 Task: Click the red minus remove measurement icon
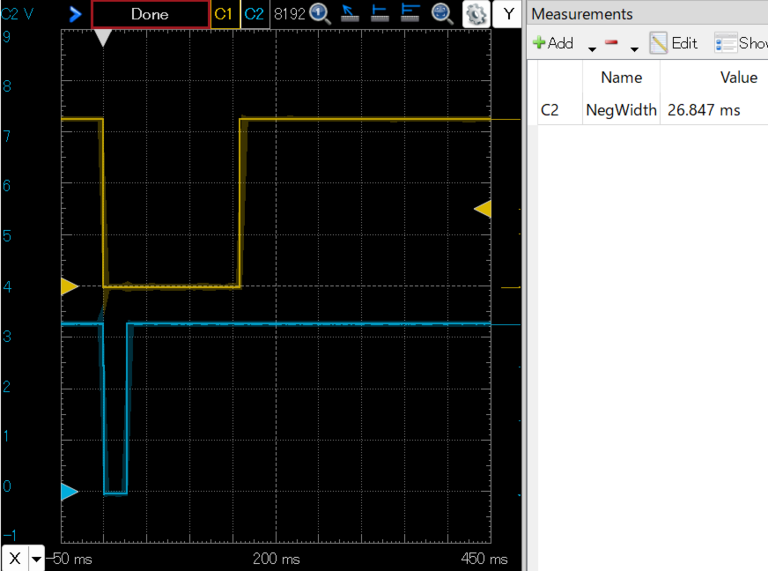point(612,43)
